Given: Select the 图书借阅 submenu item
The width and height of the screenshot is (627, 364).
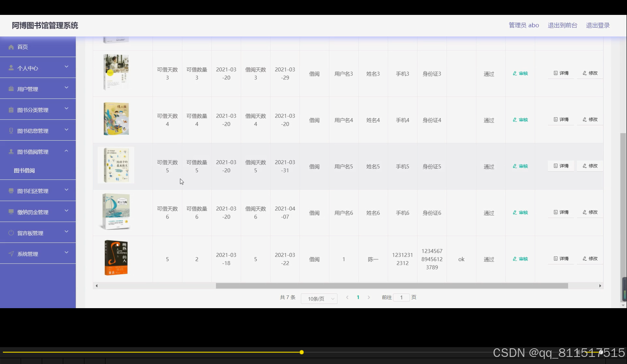Looking at the screenshot, I should (x=24, y=170).
